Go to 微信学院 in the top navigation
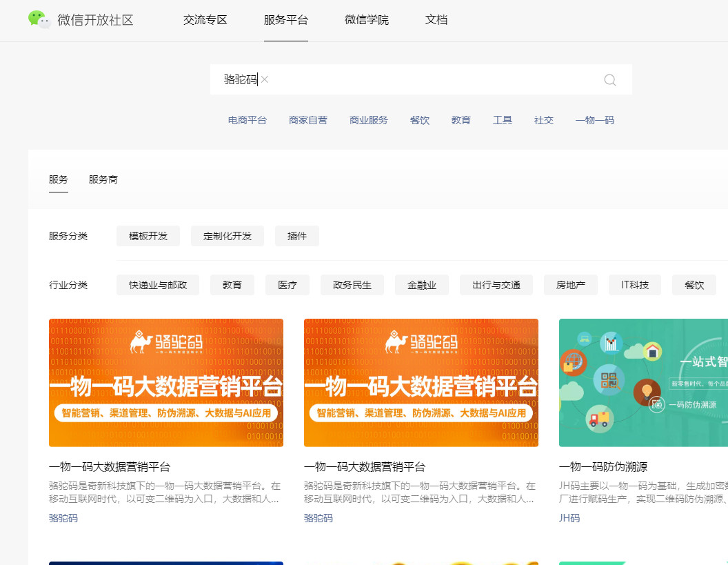 click(x=367, y=20)
